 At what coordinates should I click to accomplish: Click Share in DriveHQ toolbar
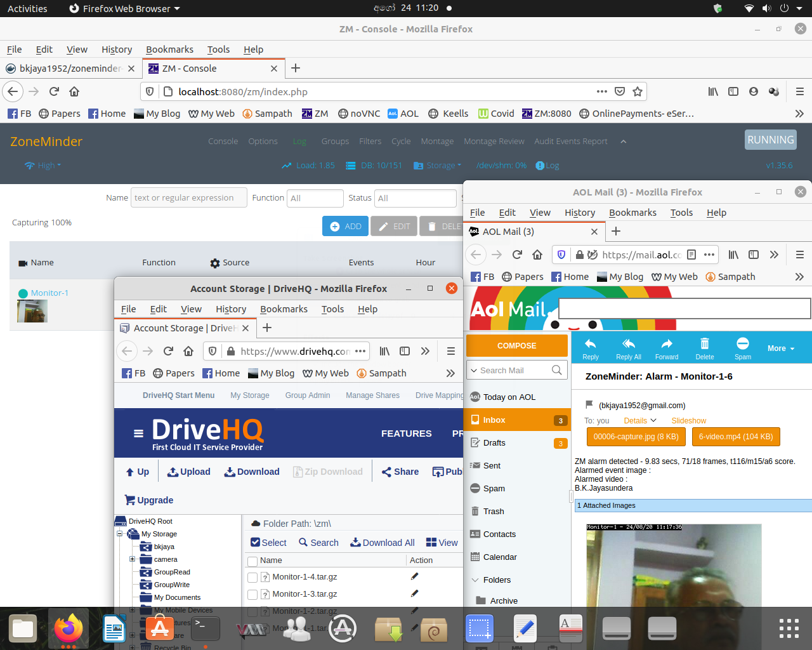tap(400, 472)
